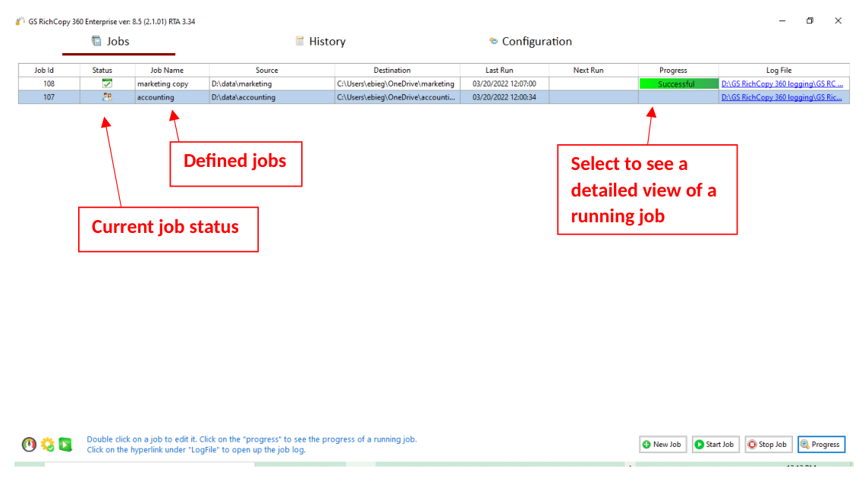The image size is (868, 481).
Task: Open the History tab
Action: [320, 42]
